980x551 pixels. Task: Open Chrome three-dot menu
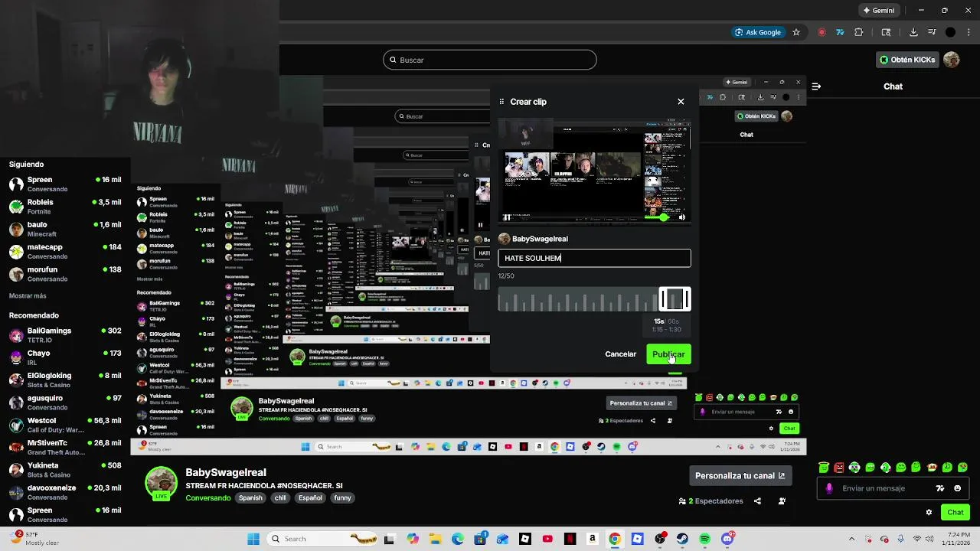(x=968, y=32)
